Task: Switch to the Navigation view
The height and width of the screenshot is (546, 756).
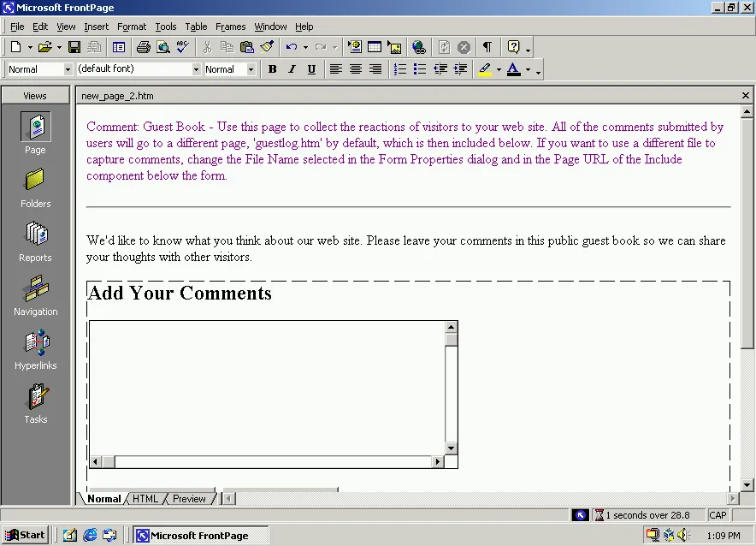Action: click(x=35, y=296)
